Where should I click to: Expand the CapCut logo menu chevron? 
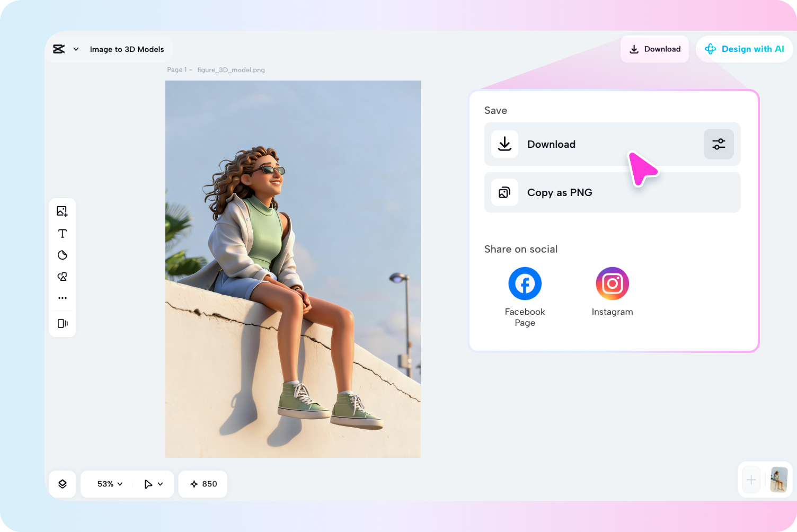76,49
